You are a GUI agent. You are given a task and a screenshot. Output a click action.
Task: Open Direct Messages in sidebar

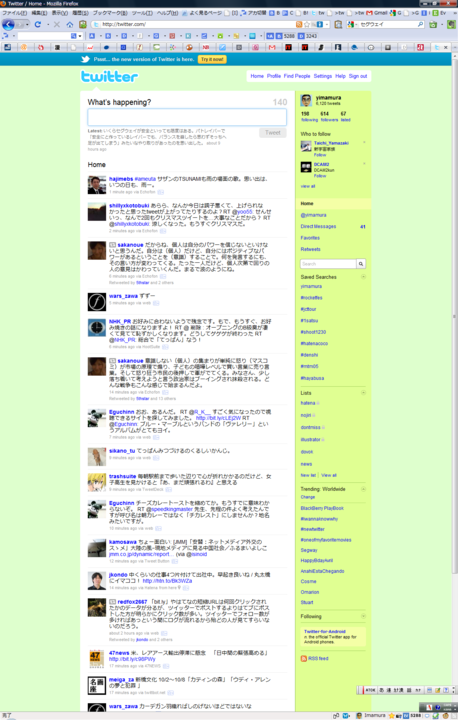pos(318,226)
